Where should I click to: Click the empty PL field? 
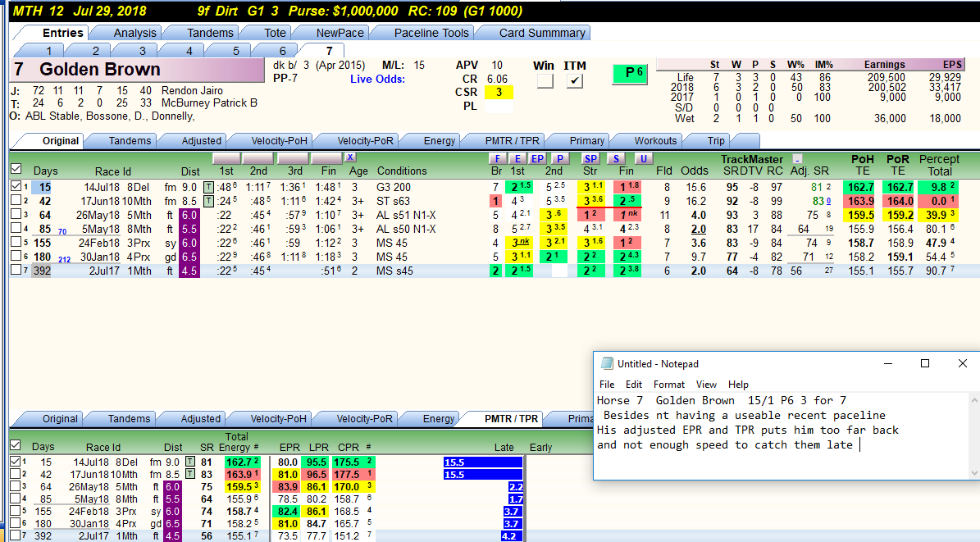[499, 107]
